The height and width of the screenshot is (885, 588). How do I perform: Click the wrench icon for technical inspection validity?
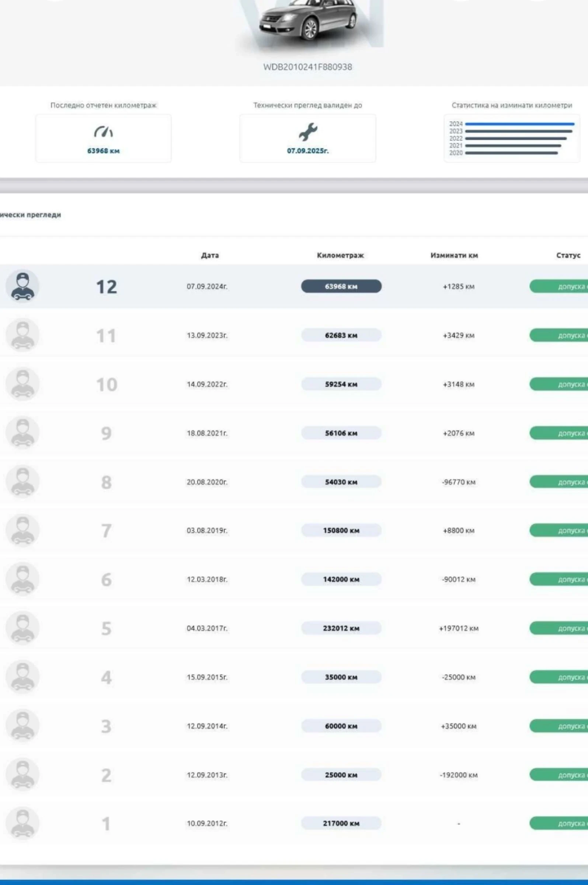point(307,132)
